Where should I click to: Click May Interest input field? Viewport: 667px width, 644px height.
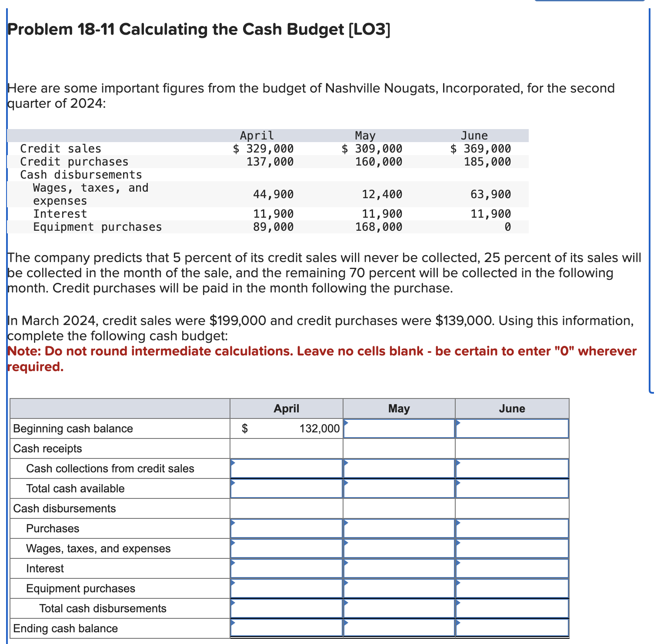(399, 568)
